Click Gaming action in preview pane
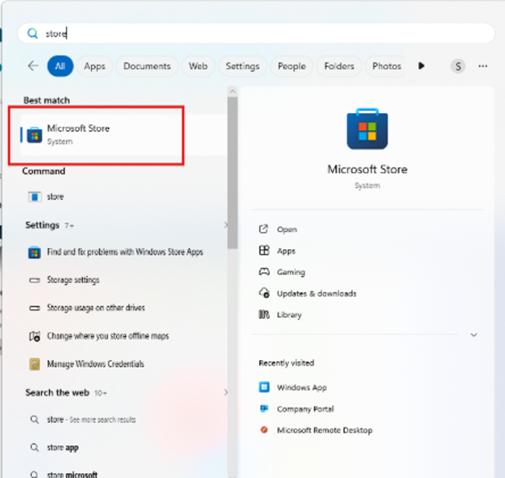 point(282,272)
